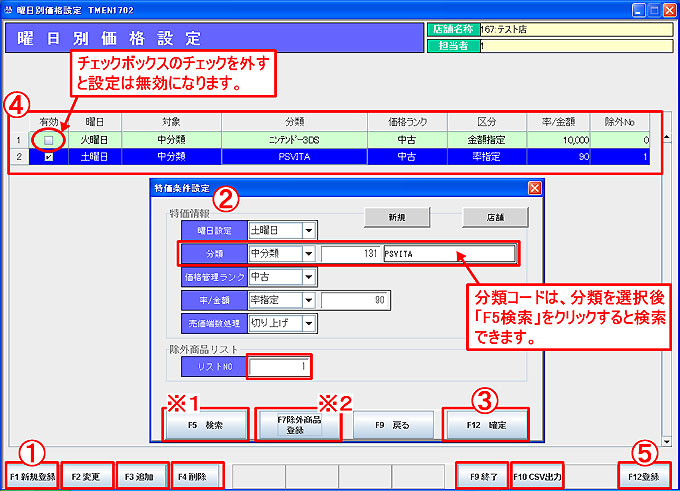
Task: Click the F1 新規登録 button
Action: click(32, 477)
